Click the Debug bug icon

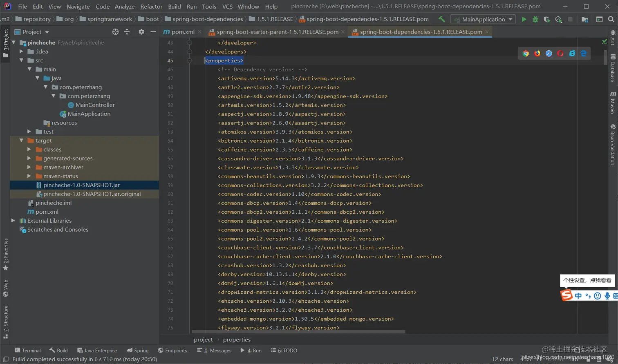pyautogui.click(x=535, y=19)
